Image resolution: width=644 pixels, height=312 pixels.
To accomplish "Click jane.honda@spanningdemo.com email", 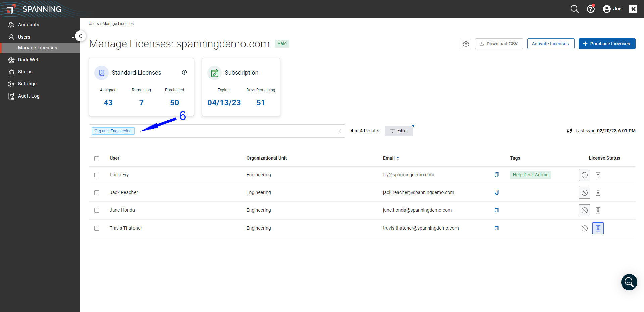I will click(x=417, y=210).
